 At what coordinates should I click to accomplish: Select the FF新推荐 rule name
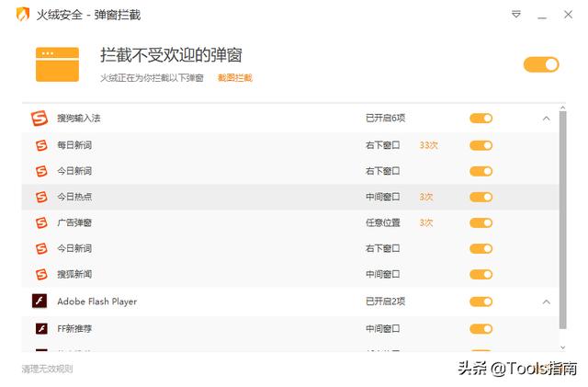point(74,329)
